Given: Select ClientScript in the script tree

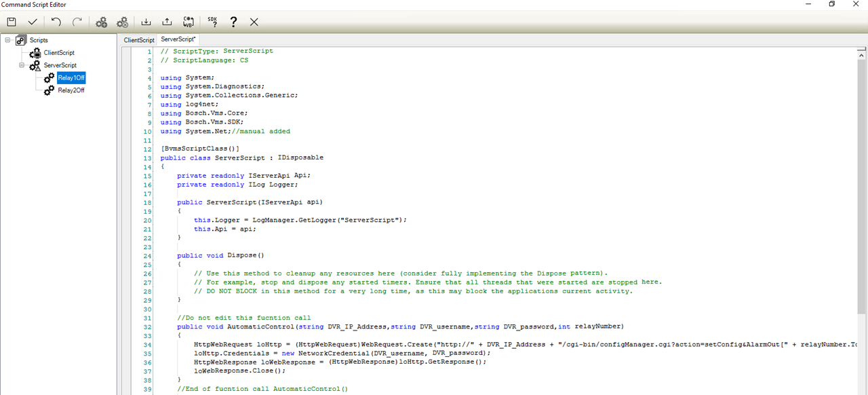Looking at the screenshot, I should [59, 52].
